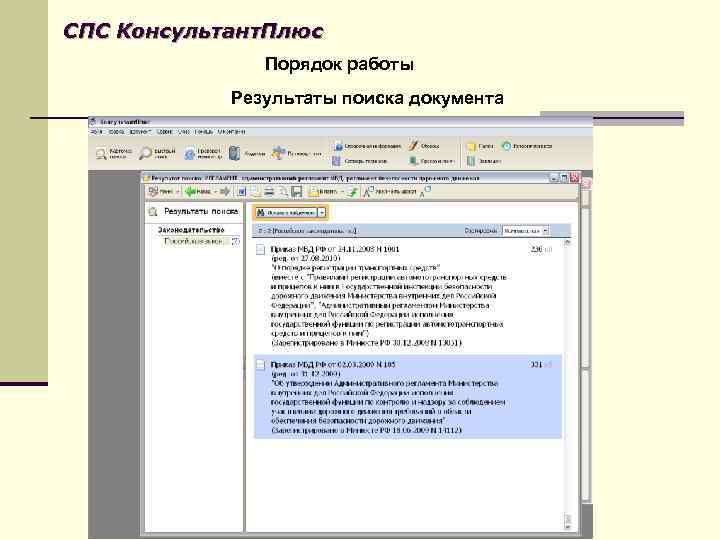This screenshot has width=720, height=540.
Task: Open the Меню button dropdown arrow
Action: tap(178, 191)
